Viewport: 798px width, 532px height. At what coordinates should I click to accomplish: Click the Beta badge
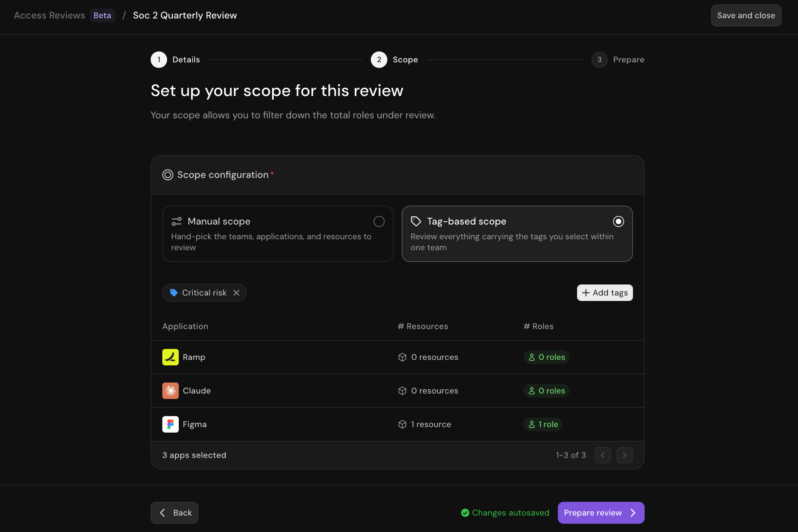coord(102,15)
